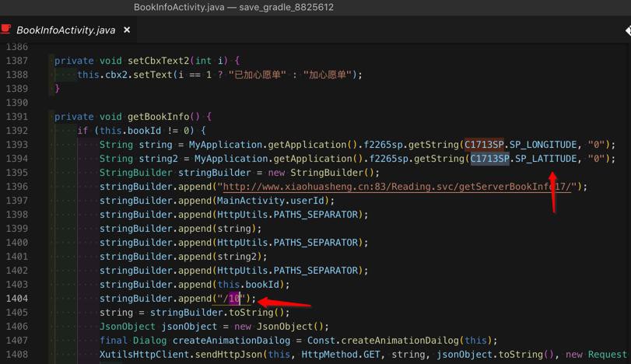Click C1713SP on line 1394
The height and width of the screenshot is (364, 631).
[489, 159]
